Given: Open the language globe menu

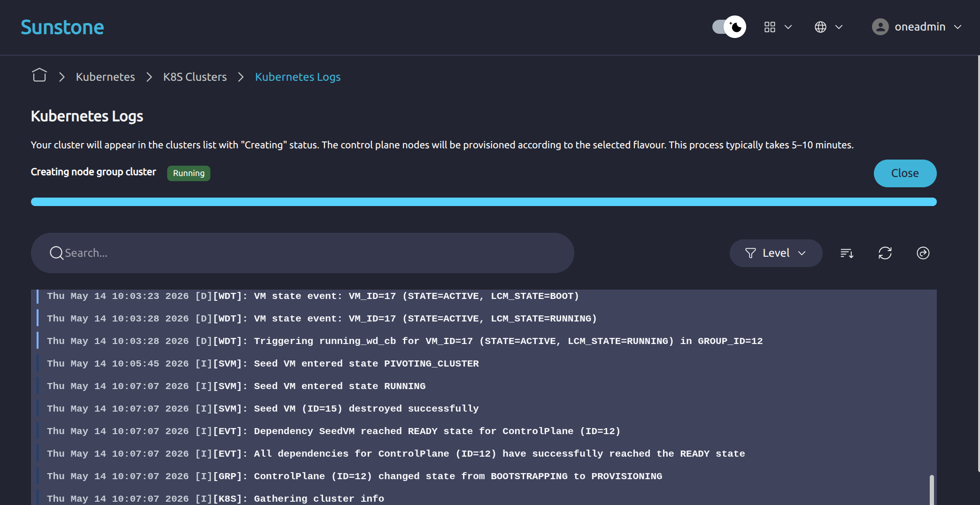Looking at the screenshot, I should pos(820,27).
